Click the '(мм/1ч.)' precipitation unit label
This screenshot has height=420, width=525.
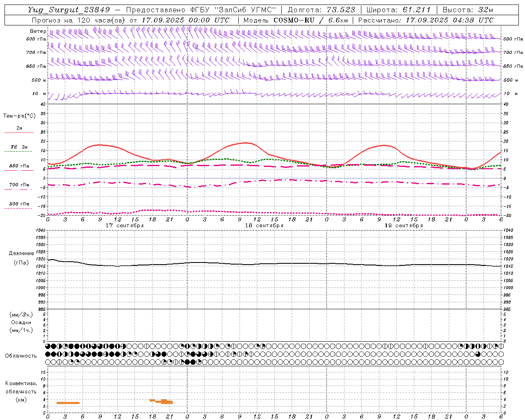21,330
